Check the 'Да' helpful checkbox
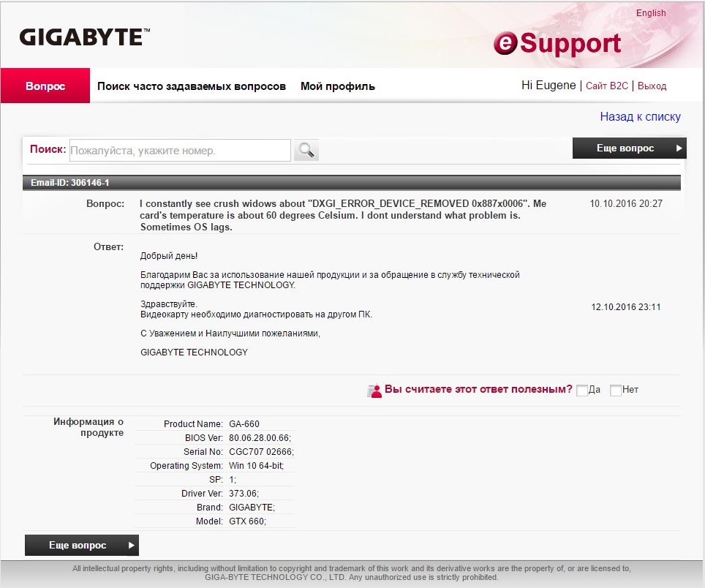 (x=582, y=391)
